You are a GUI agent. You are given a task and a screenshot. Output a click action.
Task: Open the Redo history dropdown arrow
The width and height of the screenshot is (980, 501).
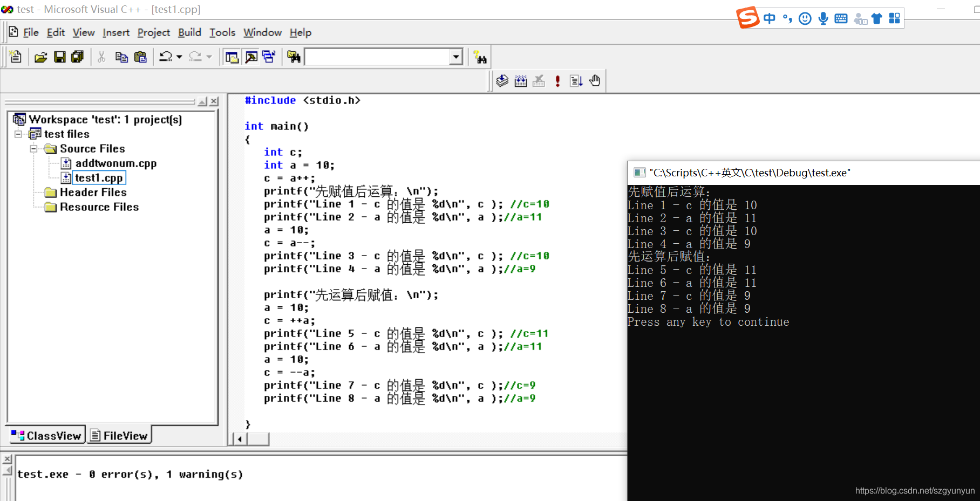click(209, 57)
